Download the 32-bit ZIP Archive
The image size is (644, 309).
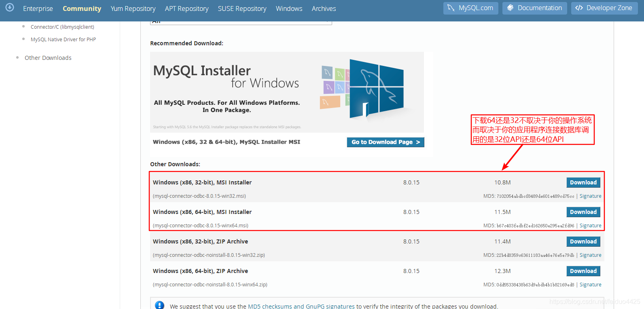tap(583, 242)
